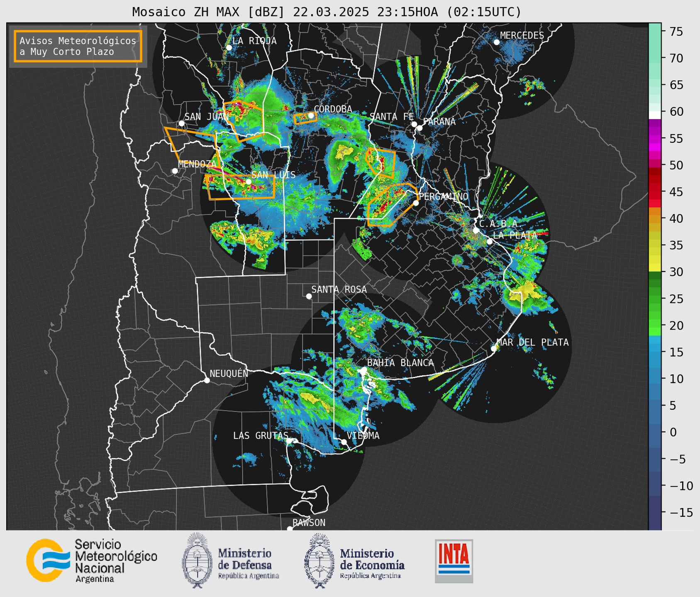Pick the mint 70 dBZ band in the colorbar

(655, 58)
